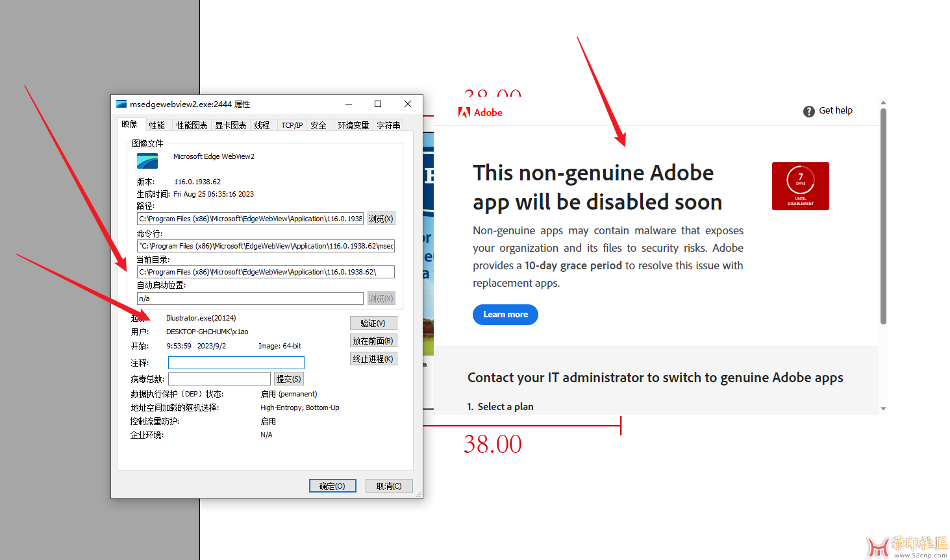Click the version 116.0.1938.62 text

pos(197,182)
